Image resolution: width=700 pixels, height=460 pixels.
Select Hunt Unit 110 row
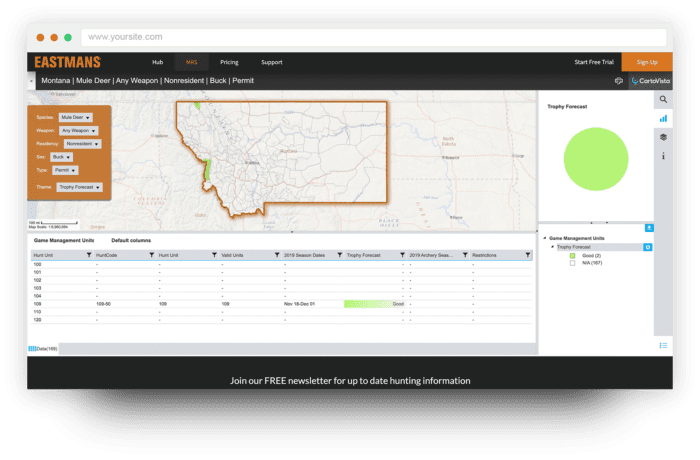(x=282, y=312)
